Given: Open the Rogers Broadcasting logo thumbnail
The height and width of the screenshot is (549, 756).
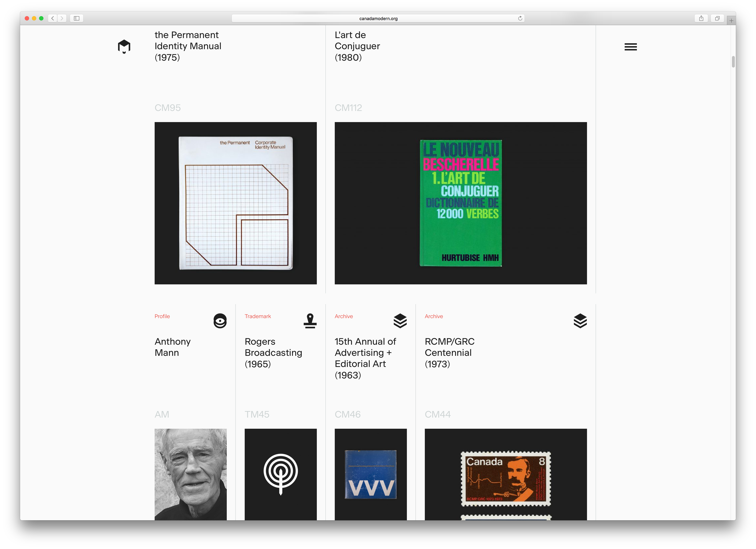Looking at the screenshot, I should (x=281, y=474).
